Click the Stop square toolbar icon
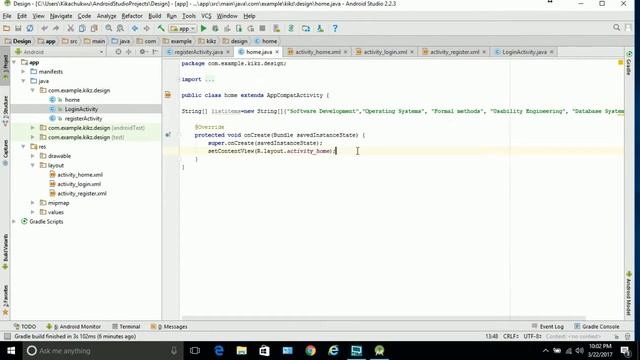The height and width of the screenshot is (360, 640). [262, 28]
